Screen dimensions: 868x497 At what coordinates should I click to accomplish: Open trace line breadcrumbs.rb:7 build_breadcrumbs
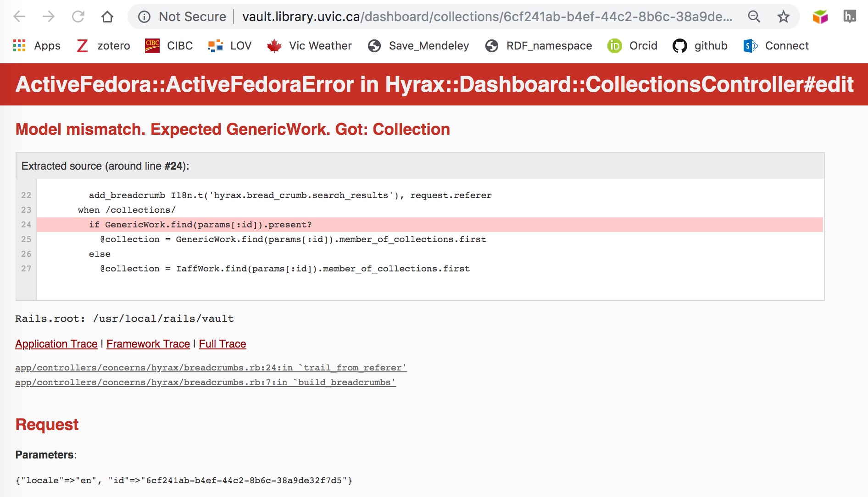click(x=206, y=382)
